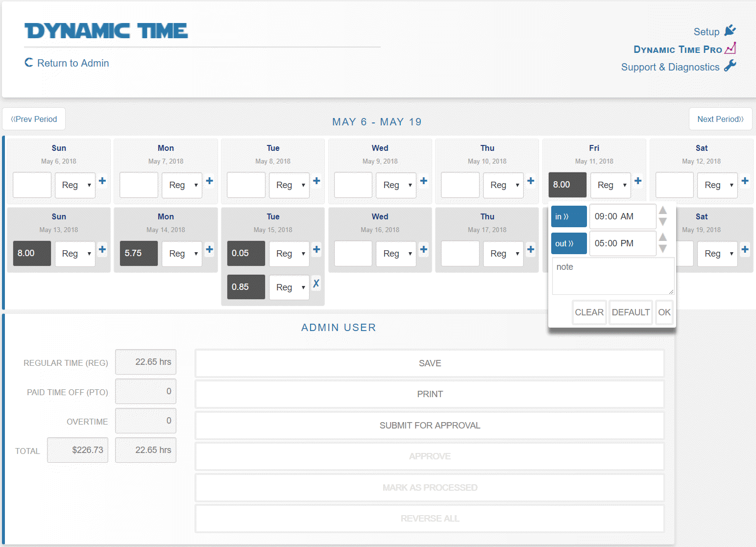756x547 pixels.
Task: Open Reg type dropdown for Thu May 10
Action: (503, 185)
